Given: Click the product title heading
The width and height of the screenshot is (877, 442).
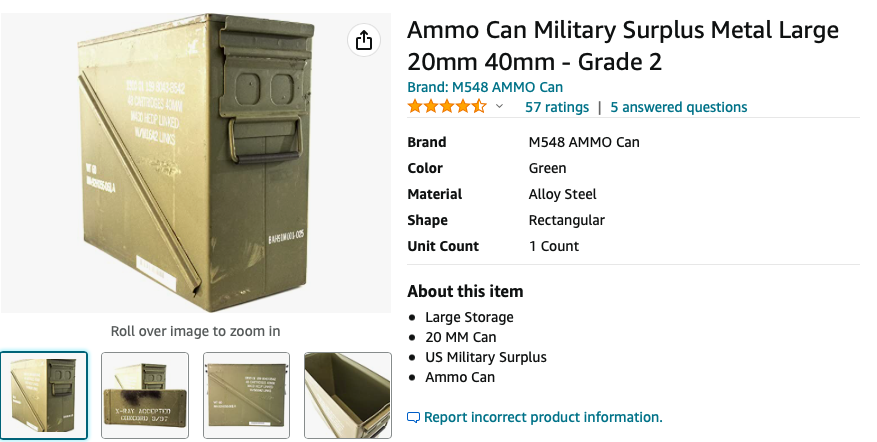Looking at the screenshot, I should pos(622,46).
